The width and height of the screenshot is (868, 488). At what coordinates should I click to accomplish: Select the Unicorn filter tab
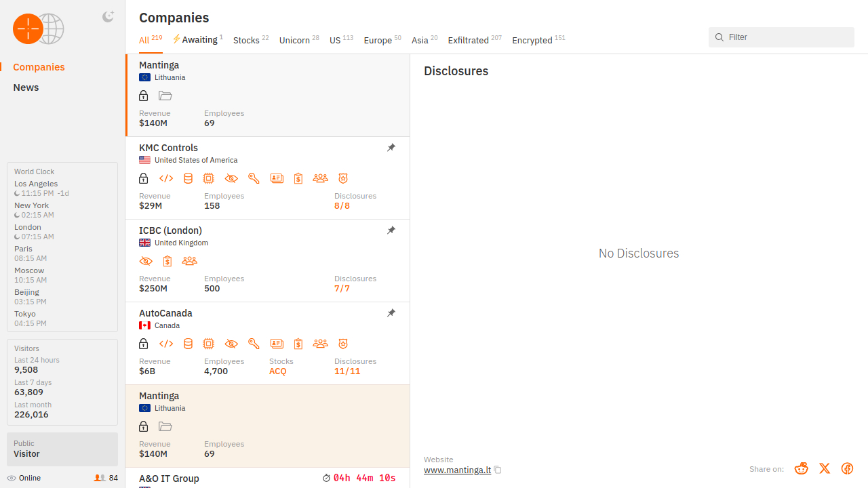294,40
